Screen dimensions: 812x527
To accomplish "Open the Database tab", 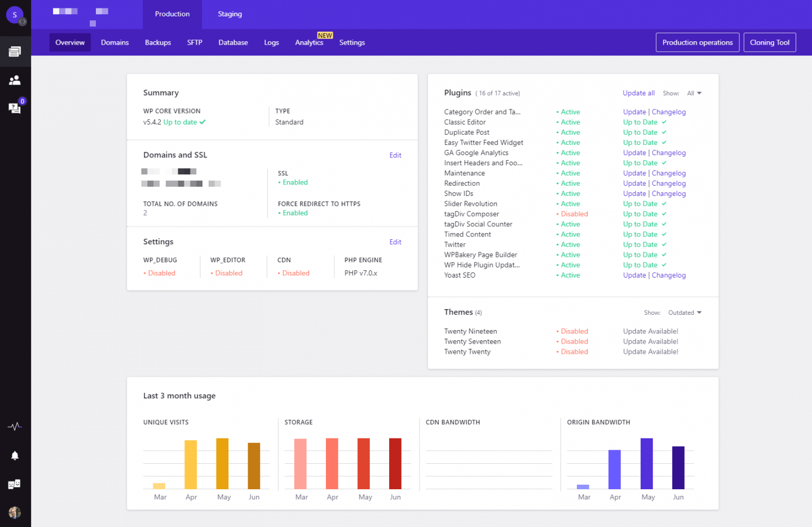I will click(x=233, y=42).
